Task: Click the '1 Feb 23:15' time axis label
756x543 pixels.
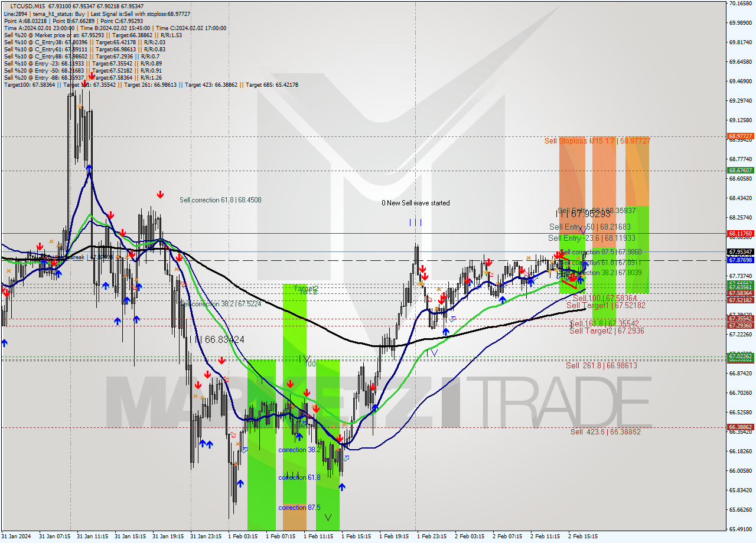Action: click(x=432, y=537)
